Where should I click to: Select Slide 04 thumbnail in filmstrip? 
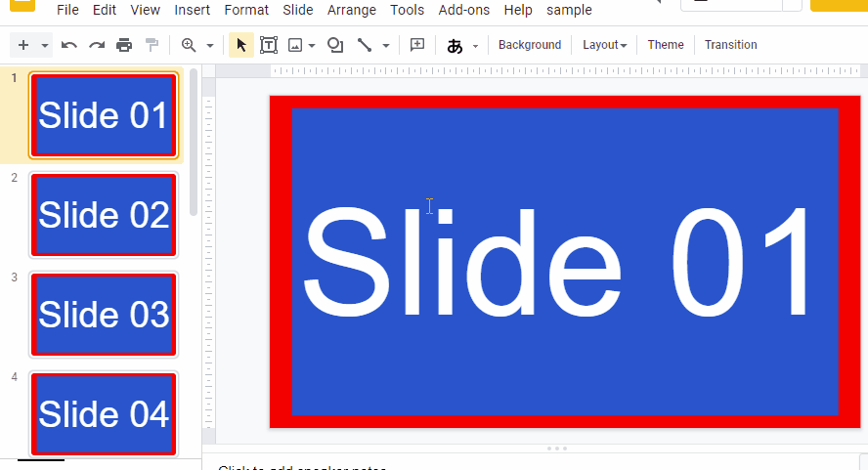coord(104,414)
